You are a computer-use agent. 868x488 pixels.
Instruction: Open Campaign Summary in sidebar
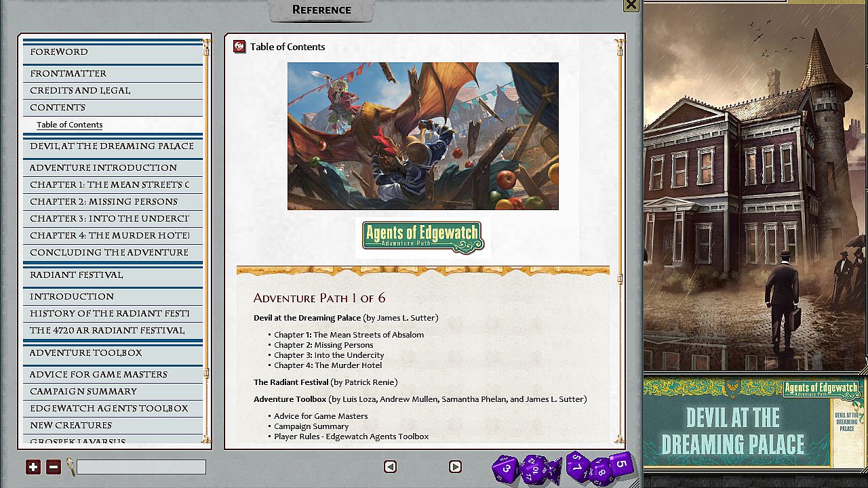click(113, 391)
